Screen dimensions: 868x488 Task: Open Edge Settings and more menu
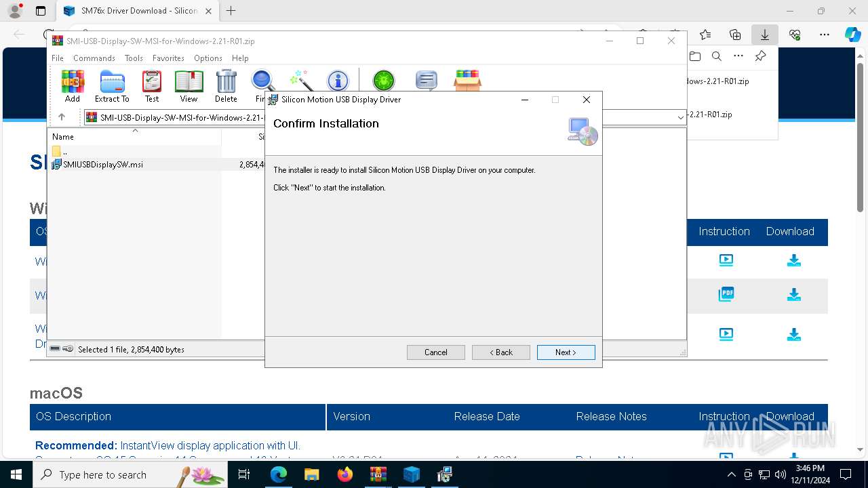click(x=825, y=35)
